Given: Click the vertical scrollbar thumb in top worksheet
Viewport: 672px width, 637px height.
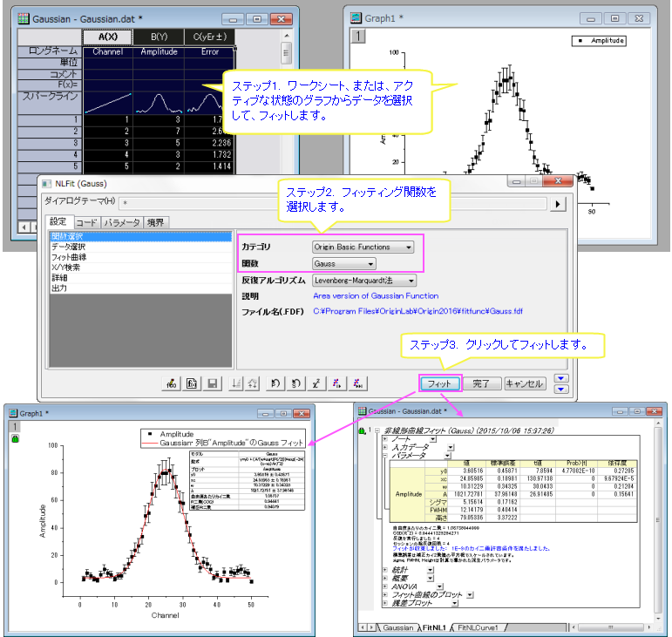Looking at the screenshot, I should pyautogui.click(x=286, y=52).
